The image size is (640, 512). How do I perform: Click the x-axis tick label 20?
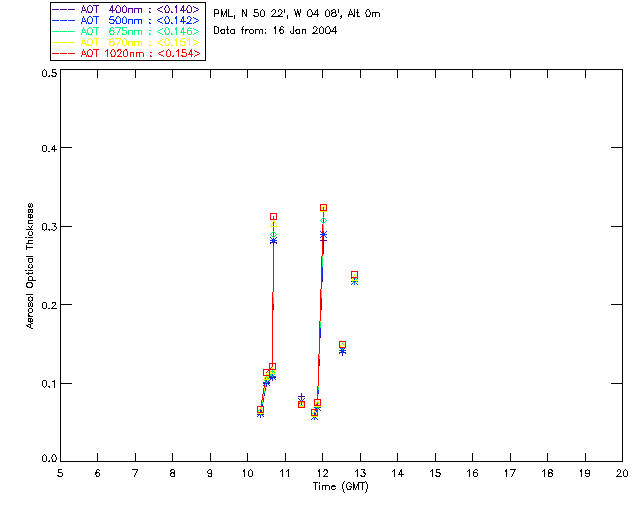pyautogui.click(x=622, y=473)
